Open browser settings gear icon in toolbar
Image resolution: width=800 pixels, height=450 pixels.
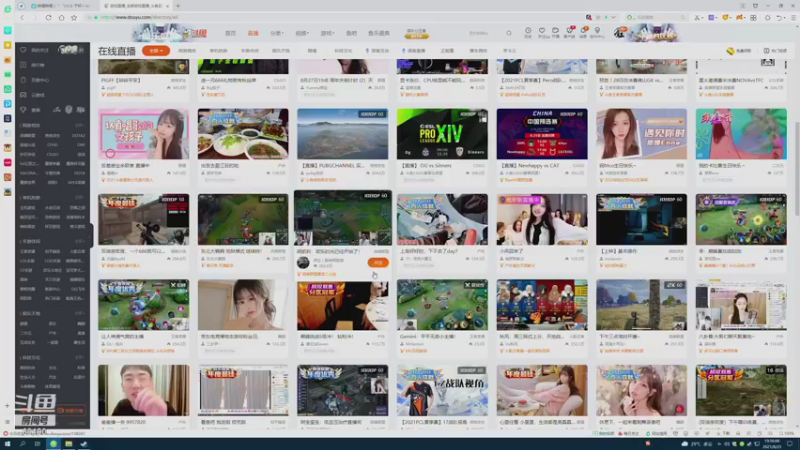tap(767, 17)
